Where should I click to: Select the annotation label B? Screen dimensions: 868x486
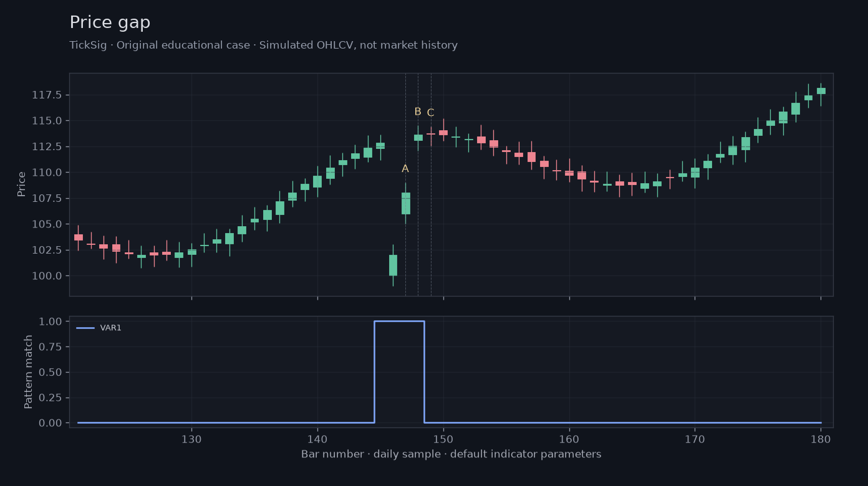click(418, 112)
